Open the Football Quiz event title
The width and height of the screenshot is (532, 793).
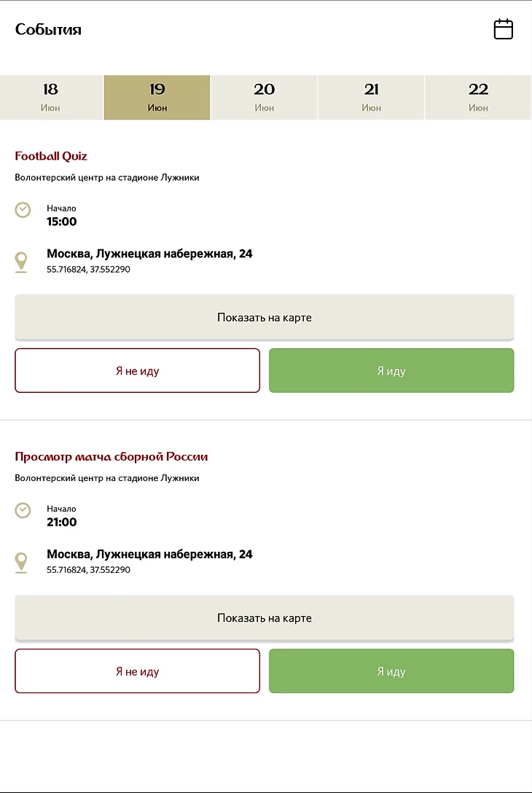click(51, 156)
